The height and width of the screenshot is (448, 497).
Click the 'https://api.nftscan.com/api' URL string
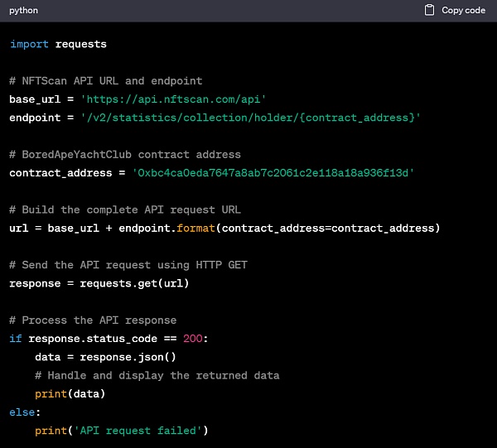(x=173, y=99)
